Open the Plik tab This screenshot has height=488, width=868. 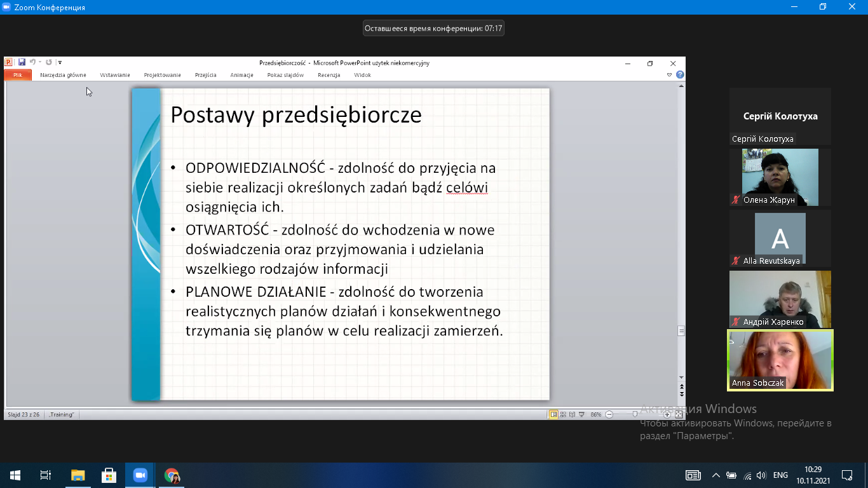(18, 75)
